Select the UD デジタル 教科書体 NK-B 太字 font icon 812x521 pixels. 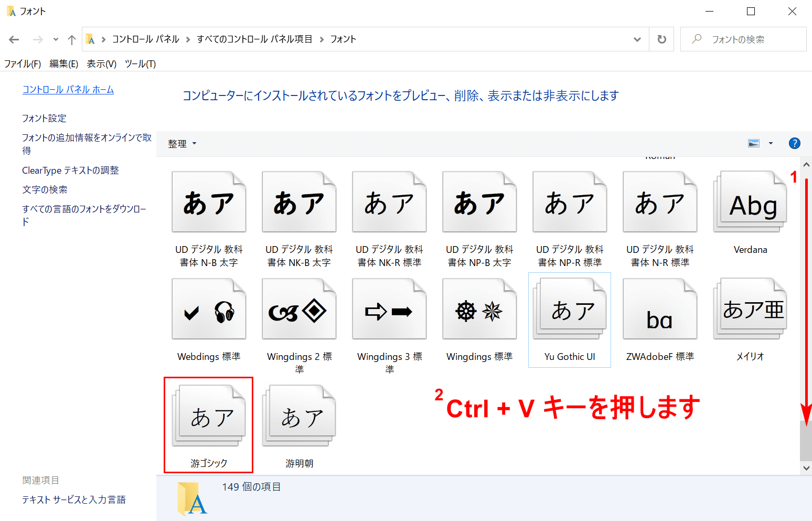[299, 202]
